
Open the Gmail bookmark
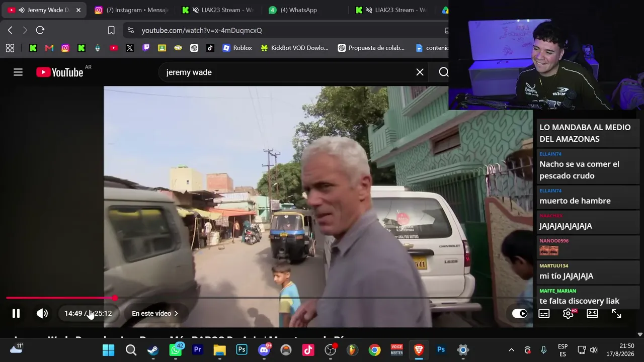[49, 48]
